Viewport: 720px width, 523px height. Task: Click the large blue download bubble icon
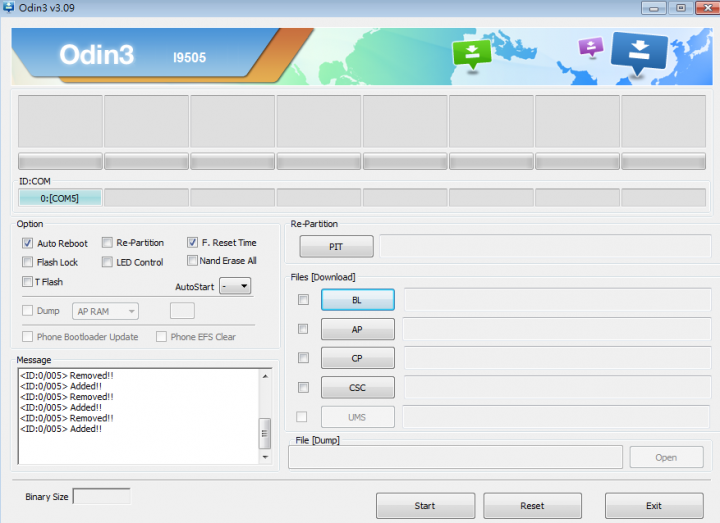pos(639,52)
